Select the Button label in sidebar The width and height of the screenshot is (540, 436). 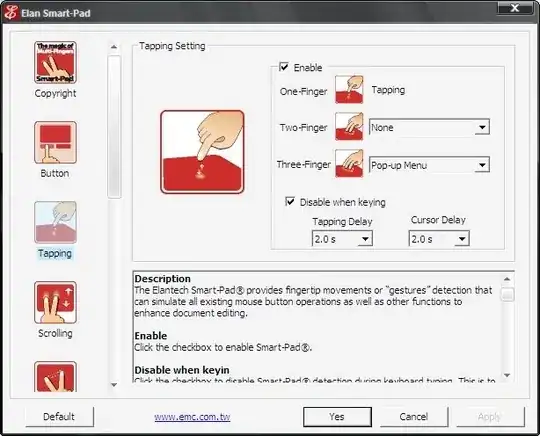(x=55, y=173)
